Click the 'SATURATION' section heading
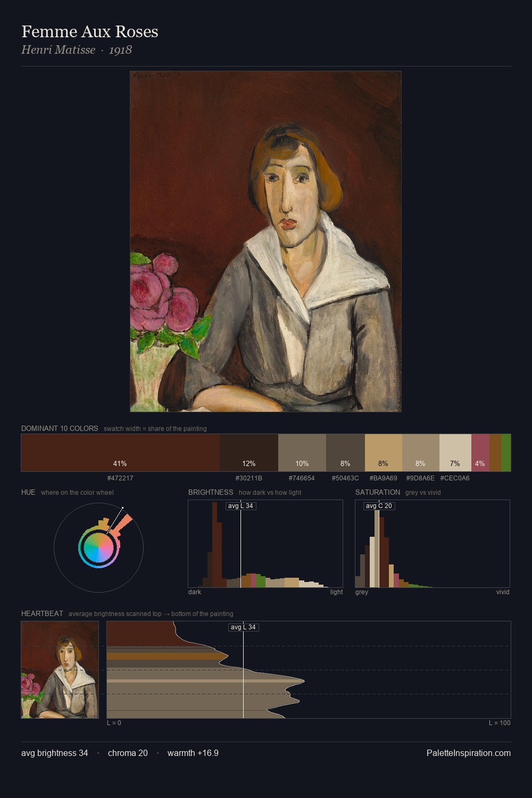532x798 pixels. point(378,492)
